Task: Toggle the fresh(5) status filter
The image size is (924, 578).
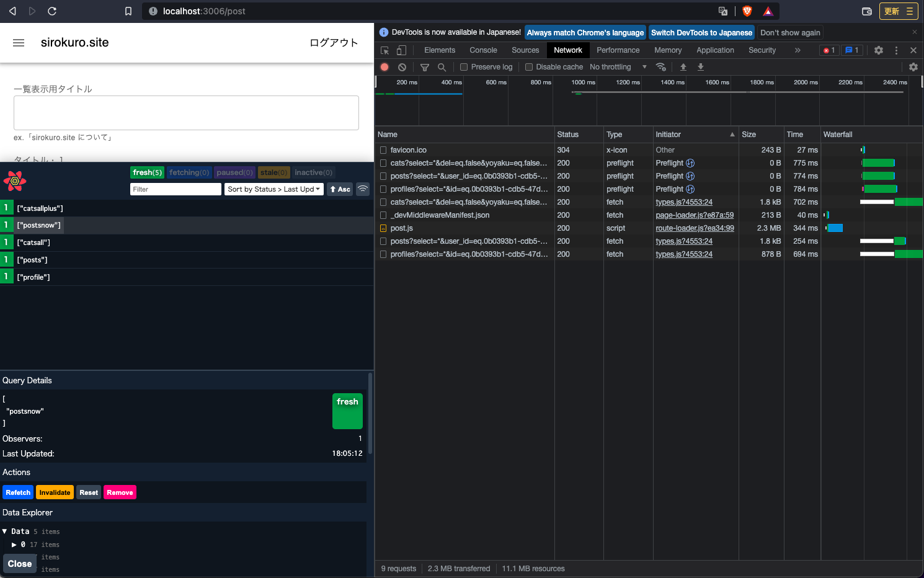Action: click(148, 172)
